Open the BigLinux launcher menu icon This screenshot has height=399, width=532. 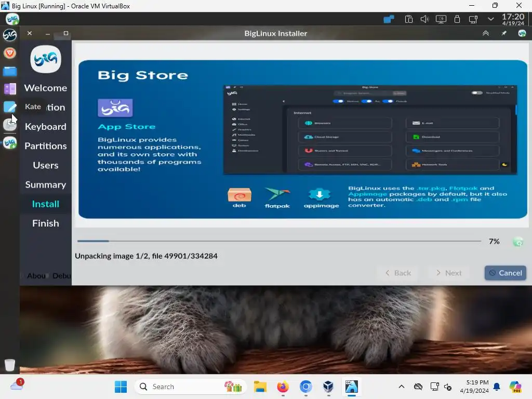[10, 35]
